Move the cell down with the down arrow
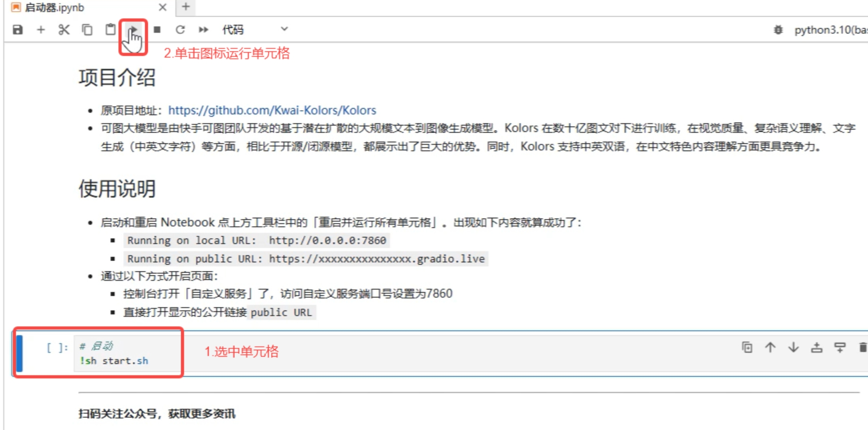Viewport: 868px width, 430px height. coord(793,347)
